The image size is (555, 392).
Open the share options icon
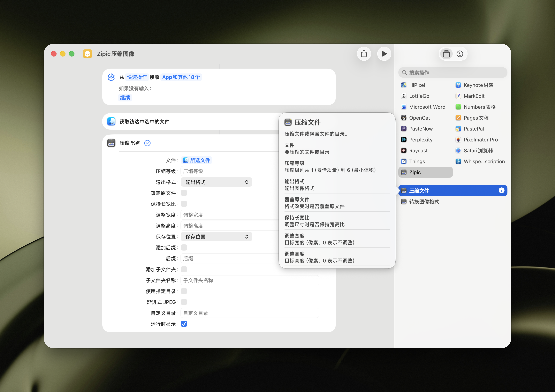click(364, 54)
